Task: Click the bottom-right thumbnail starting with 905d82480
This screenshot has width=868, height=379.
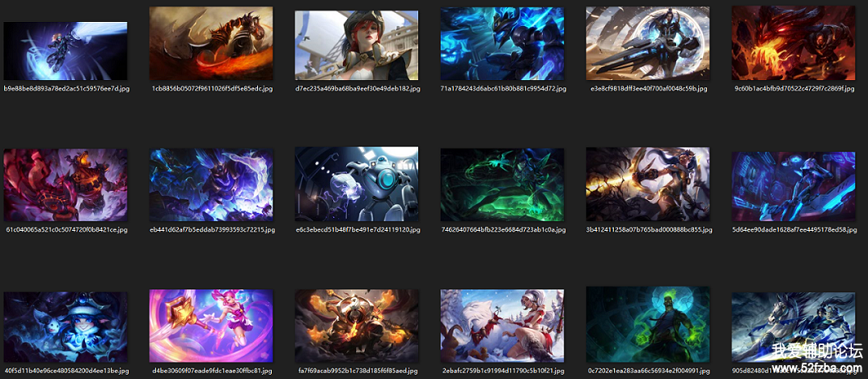Action: [x=794, y=324]
